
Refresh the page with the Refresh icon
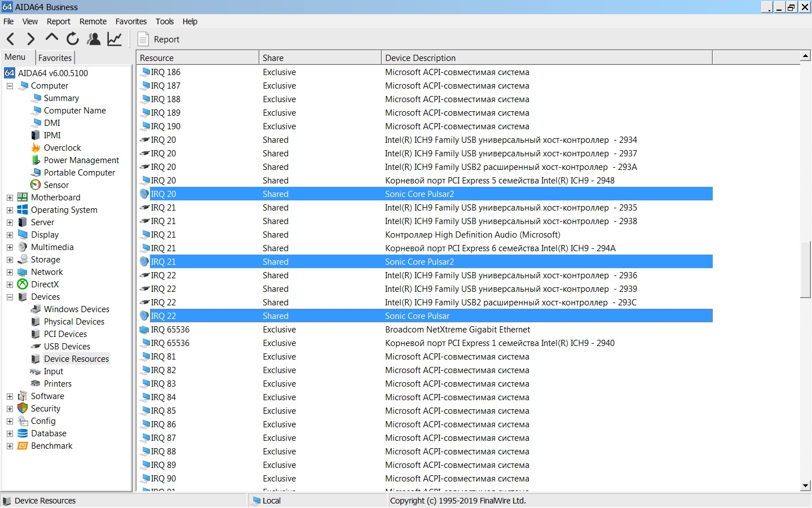[x=73, y=39]
